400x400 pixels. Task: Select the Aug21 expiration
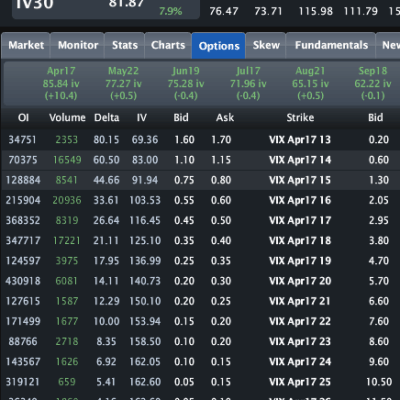pos(310,83)
